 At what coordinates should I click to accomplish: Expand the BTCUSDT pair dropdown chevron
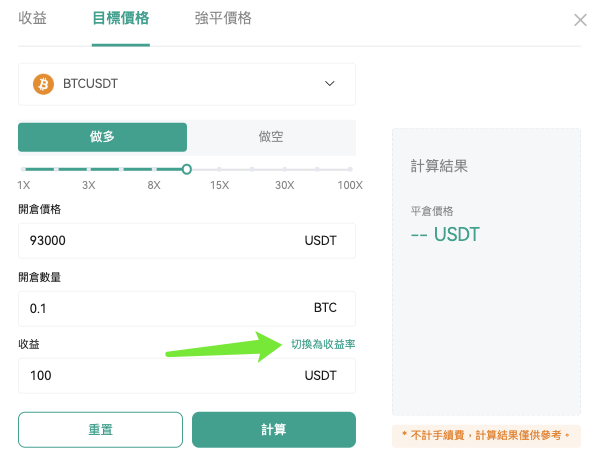[330, 83]
